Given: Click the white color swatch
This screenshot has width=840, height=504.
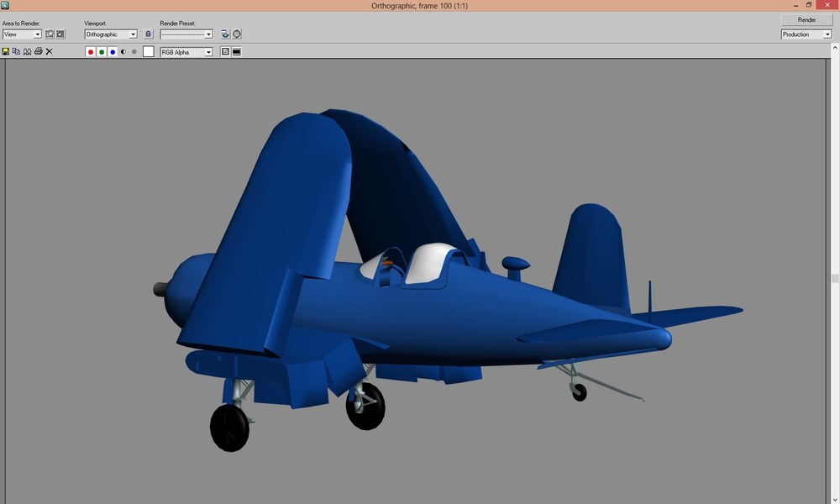Looking at the screenshot, I should click(x=149, y=51).
